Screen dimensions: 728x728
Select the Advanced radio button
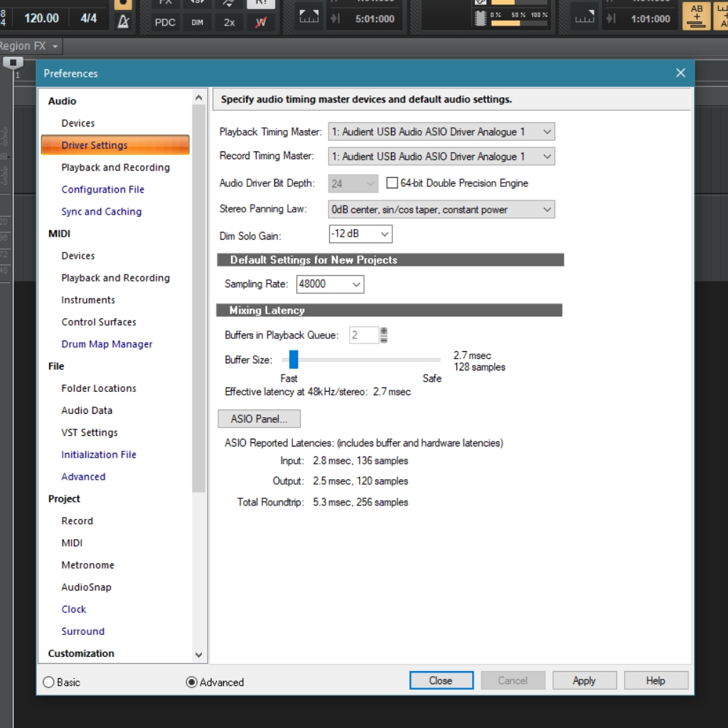pyautogui.click(x=191, y=682)
